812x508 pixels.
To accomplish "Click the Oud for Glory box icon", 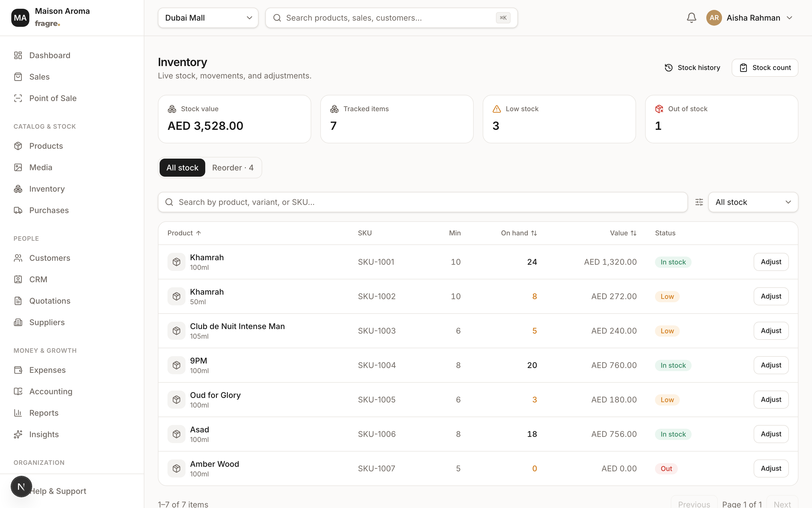I will (176, 400).
